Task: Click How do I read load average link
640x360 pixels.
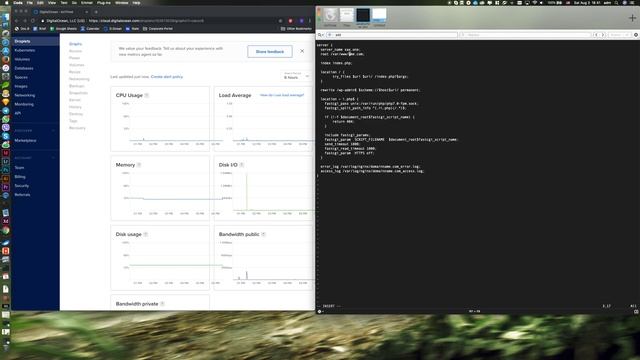Action: click(x=282, y=95)
